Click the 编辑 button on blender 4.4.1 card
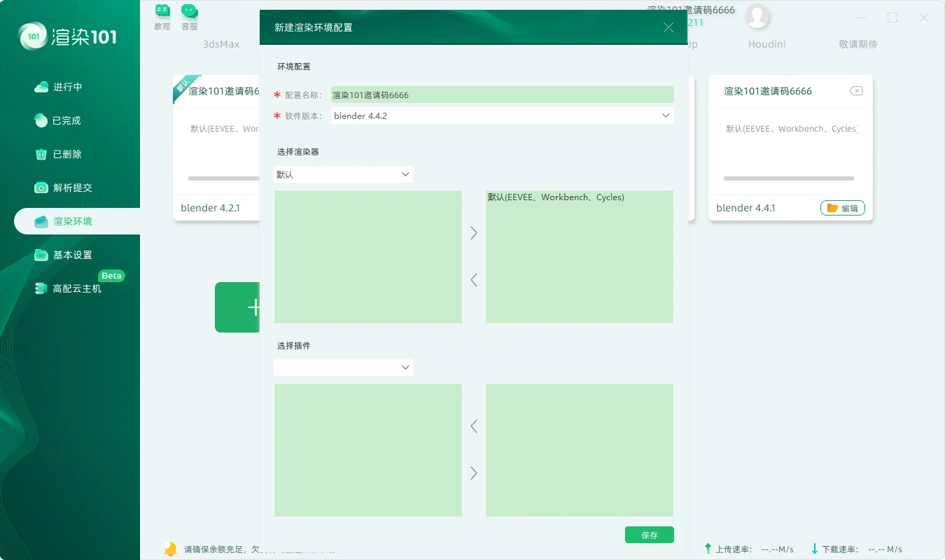 [843, 208]
